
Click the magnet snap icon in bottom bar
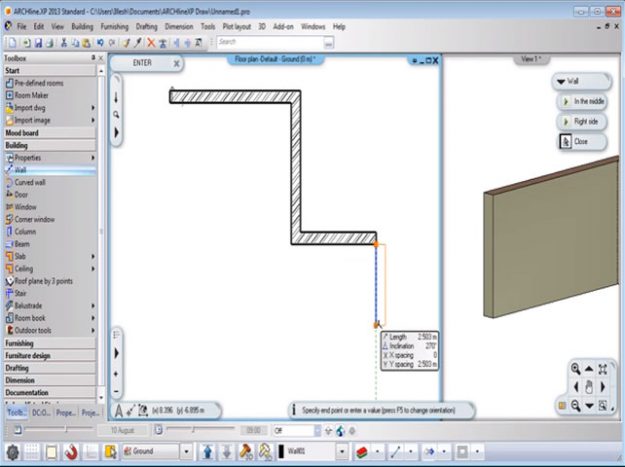(72, 452)
